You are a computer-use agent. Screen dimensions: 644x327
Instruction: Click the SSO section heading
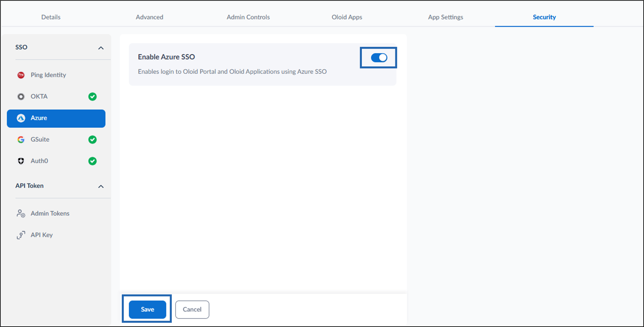[x=21, y=47]
